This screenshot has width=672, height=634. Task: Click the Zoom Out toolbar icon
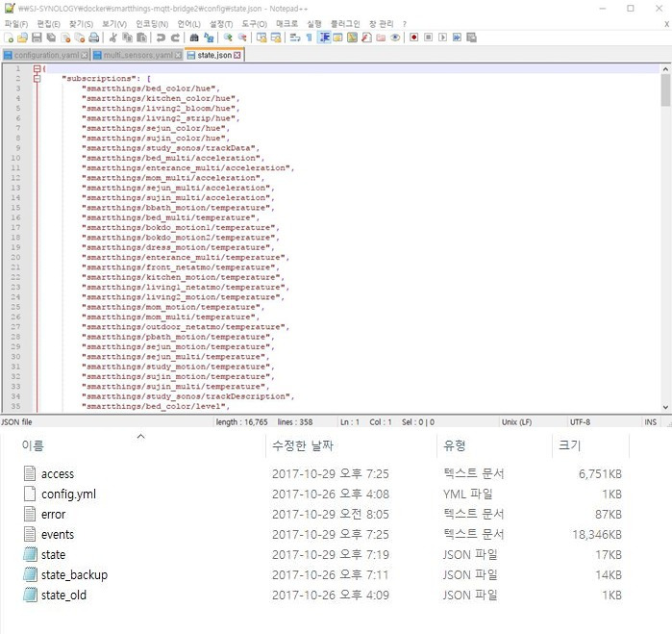(242, 38)
